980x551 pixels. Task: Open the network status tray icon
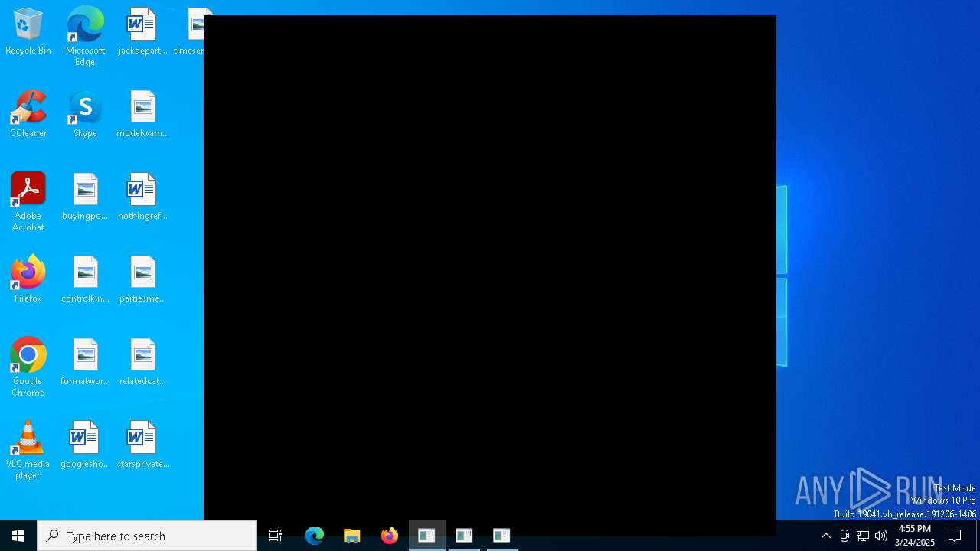[x=863, y=536]
